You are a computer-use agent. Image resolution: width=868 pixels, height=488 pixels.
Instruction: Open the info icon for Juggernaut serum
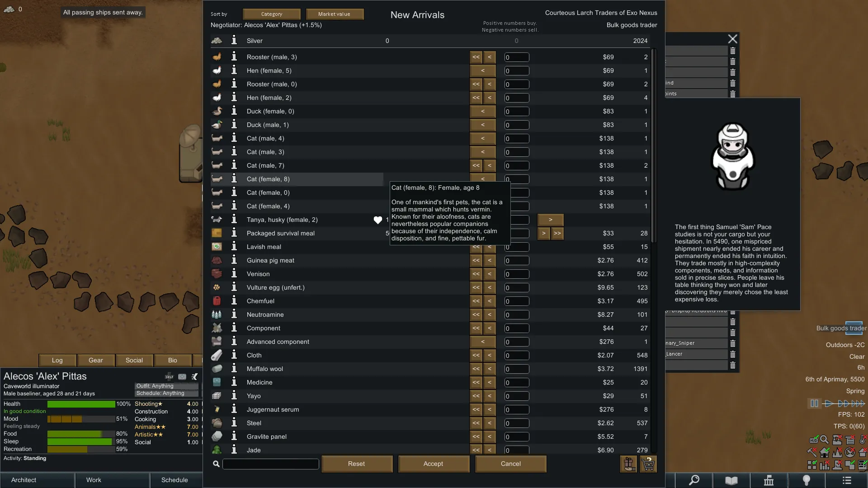pos(234,409)
